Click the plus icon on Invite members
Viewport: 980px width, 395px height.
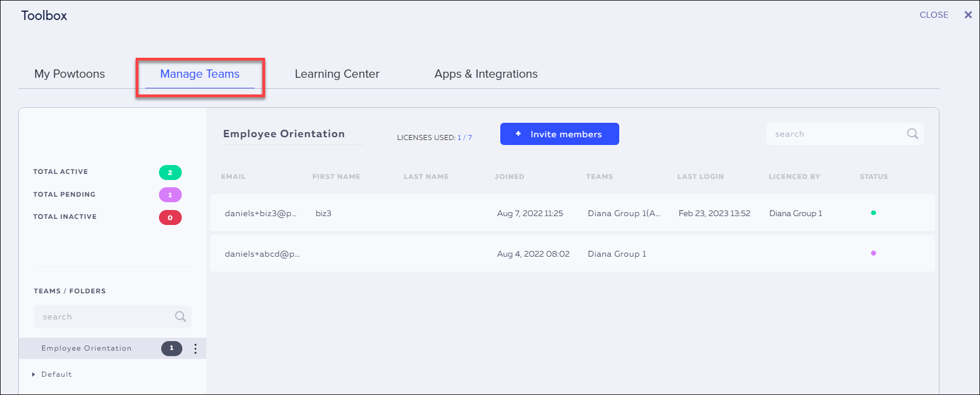point(518,134)
